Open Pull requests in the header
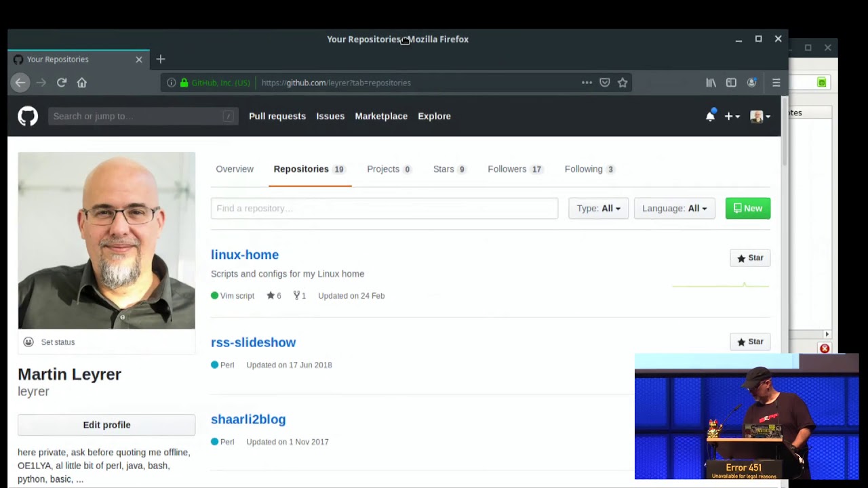The image size is (868, 488). 277,116
